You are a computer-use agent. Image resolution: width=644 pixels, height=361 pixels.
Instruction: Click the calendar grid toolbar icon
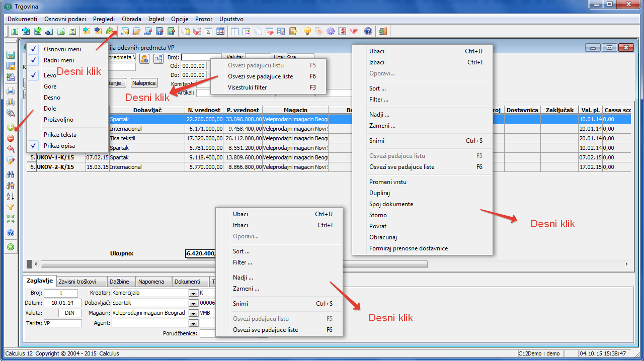tap(220, 31)
